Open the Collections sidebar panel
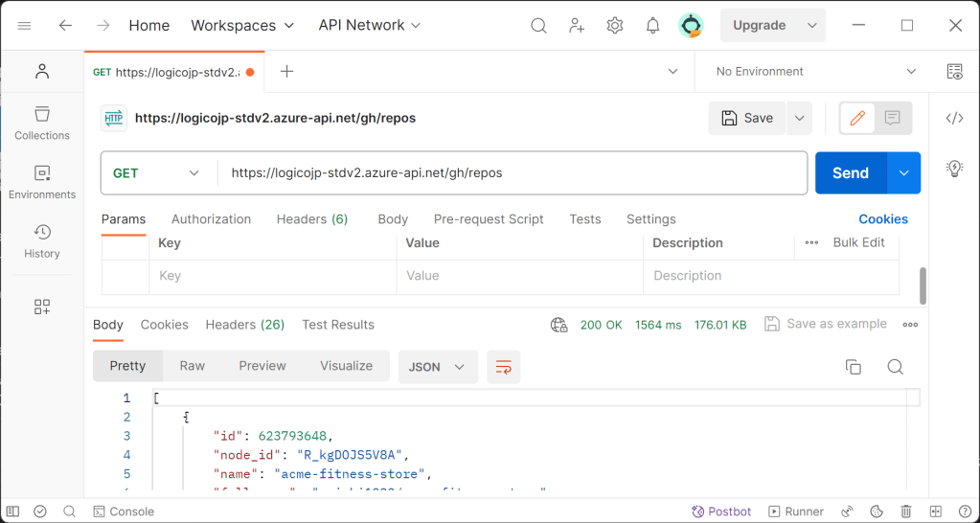This screenshot has width=980, height=523. pyautogui.click(x=42, y=123)
